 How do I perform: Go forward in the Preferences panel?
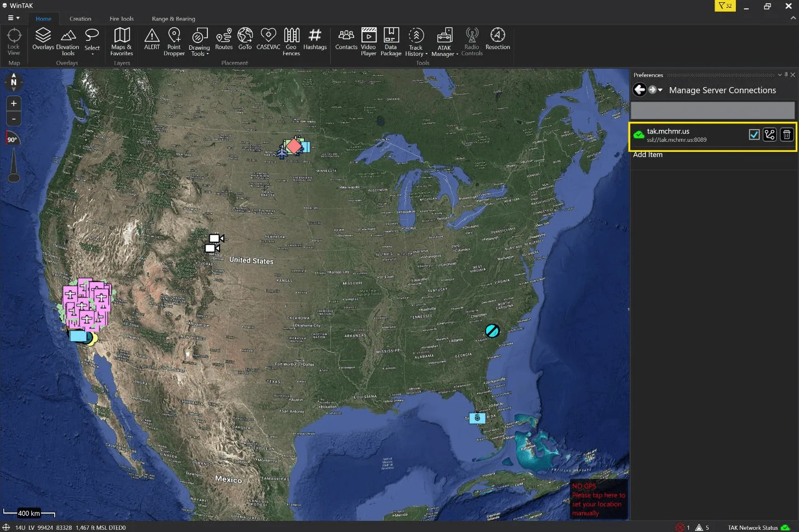[x=652, y=89]
